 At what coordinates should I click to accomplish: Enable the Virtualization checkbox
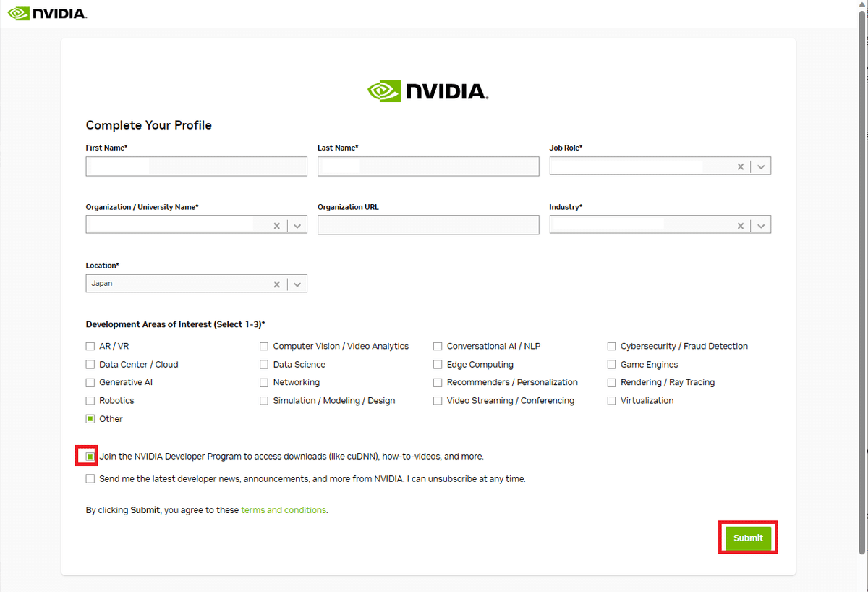(612, 401)
